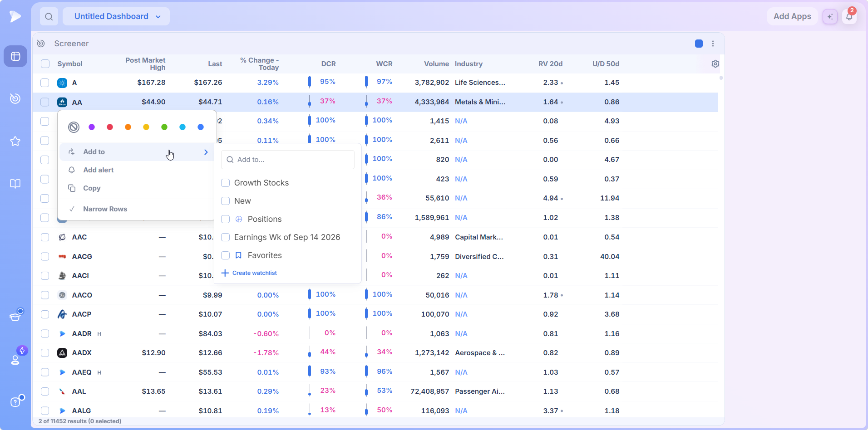Click the table vertical scrollbar thumb

click(721, 78)
